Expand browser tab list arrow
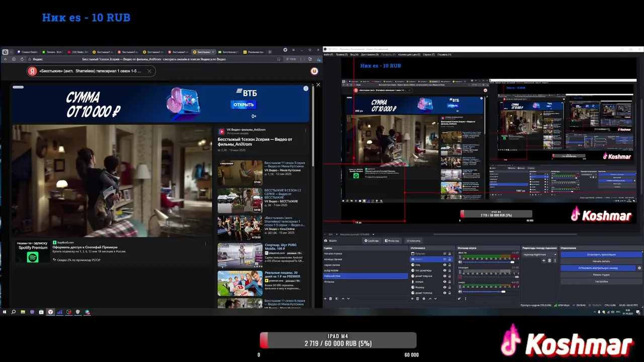Viewport: 644px width, 362px height. (11, 52)
